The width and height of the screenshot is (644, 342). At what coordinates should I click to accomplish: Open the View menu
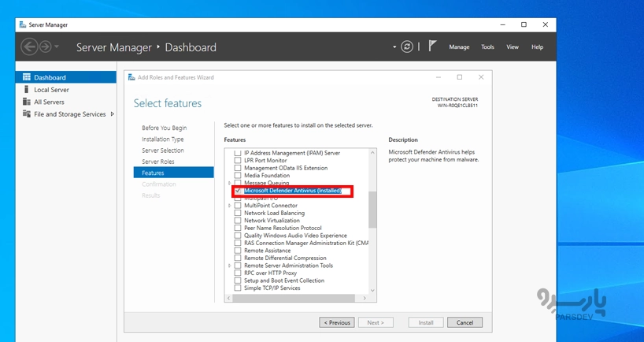513,46
